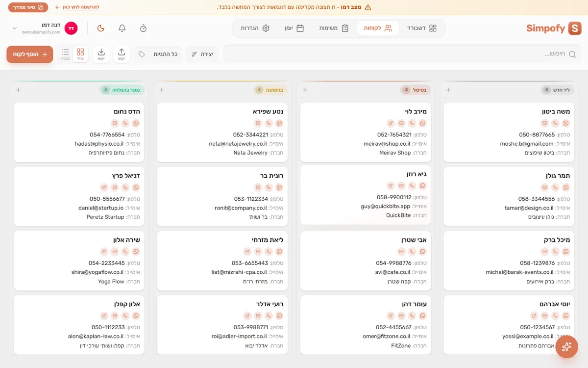The height and width of the screenshot is (368, 588).
Task: Click the הוסף לקוח button
Action: click(29, 54)
